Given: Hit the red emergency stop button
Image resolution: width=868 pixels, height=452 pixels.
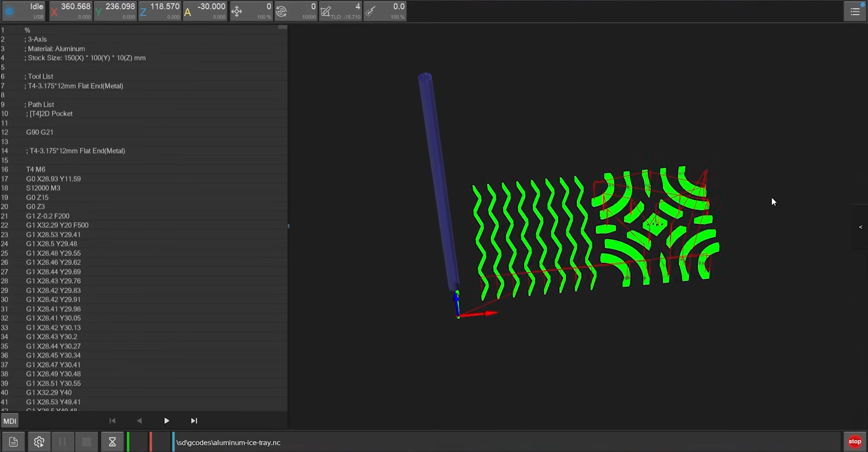Looking at the screenshot, I should 854,441.
